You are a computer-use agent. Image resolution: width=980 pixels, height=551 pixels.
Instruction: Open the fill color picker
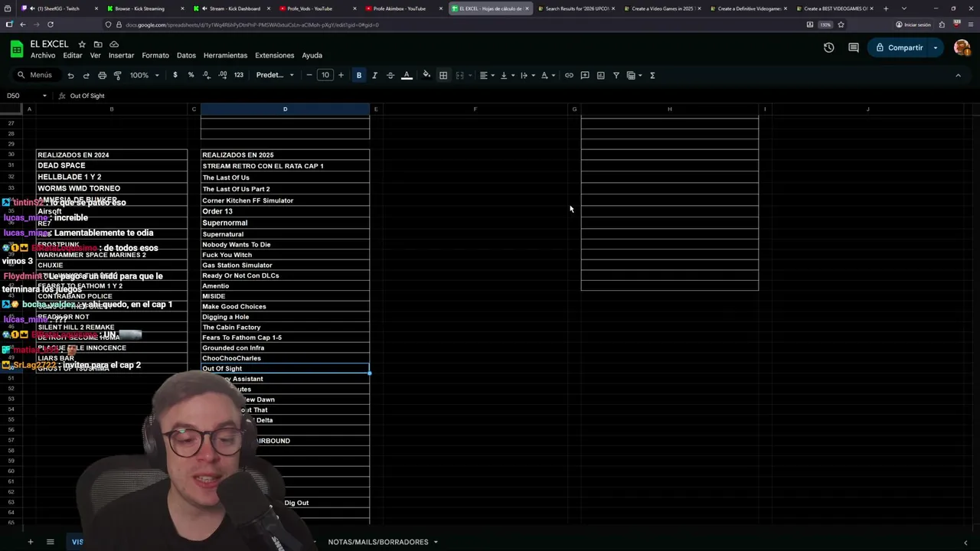point(427,75)
